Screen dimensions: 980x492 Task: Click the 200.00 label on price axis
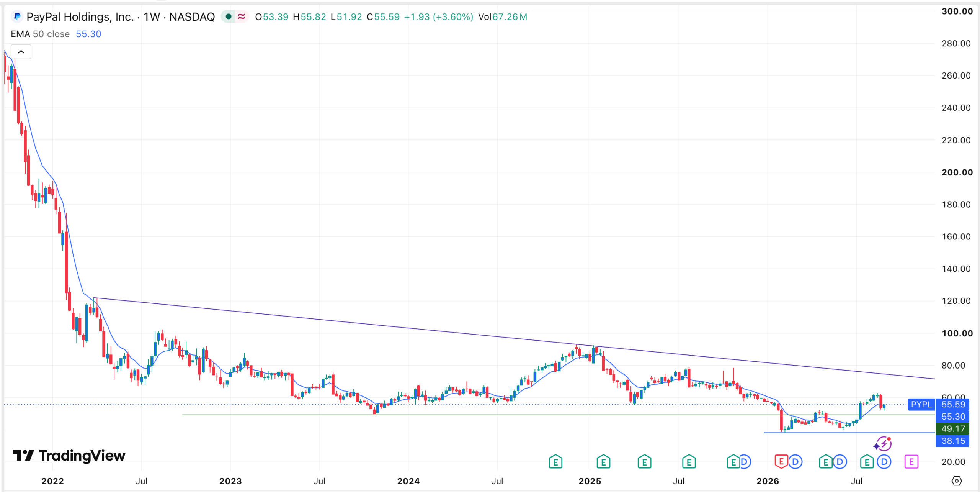click(x=957, y=172)
